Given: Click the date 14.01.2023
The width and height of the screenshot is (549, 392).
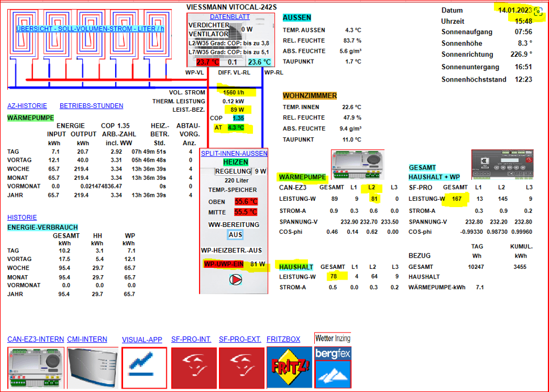Looking at the screenshot, I should [515, 10].
